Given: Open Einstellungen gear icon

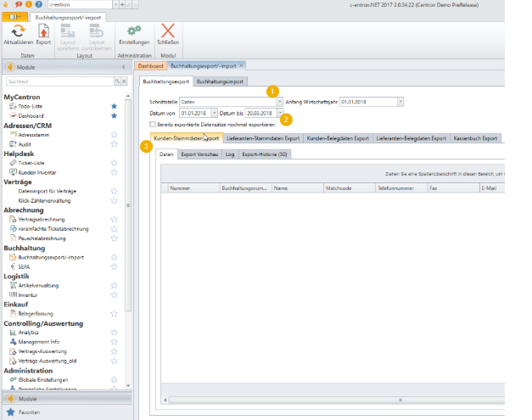Looking at the screenshot, I should pyautogui.click(x=134, y=31).
